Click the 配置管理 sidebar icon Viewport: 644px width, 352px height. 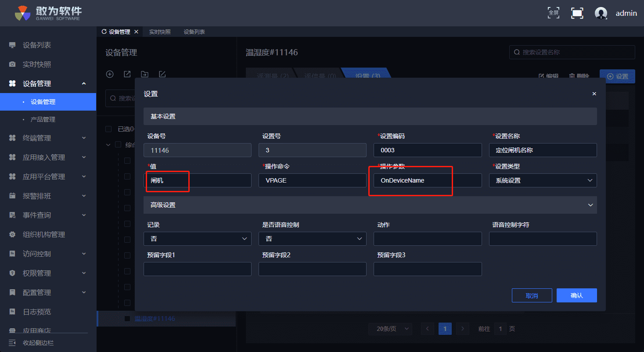click(13, 293)
